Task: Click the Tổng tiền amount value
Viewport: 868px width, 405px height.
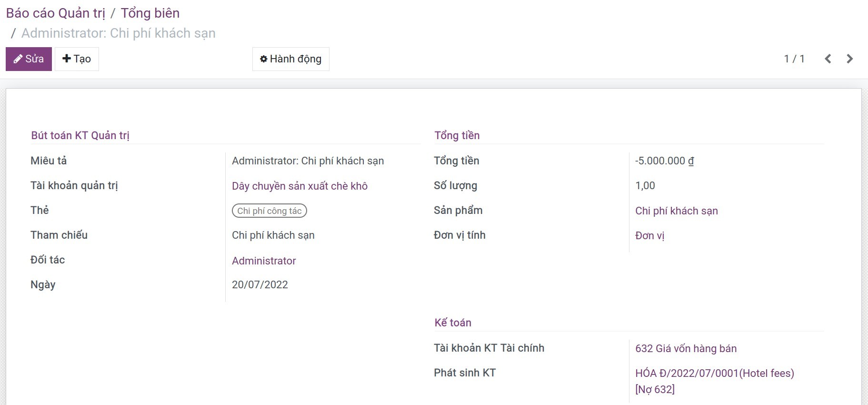Action: coord(664,161)
